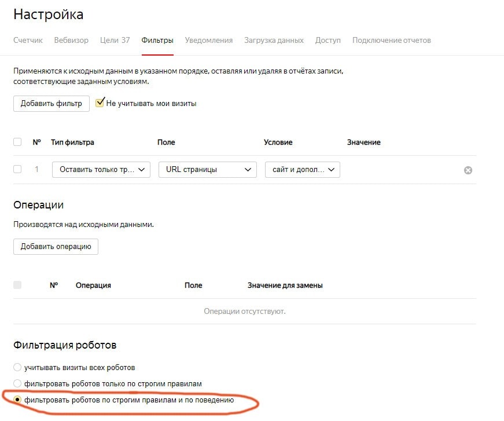Expand the Оставить только тр… filter type dropdown

click(x=101, y=170)
